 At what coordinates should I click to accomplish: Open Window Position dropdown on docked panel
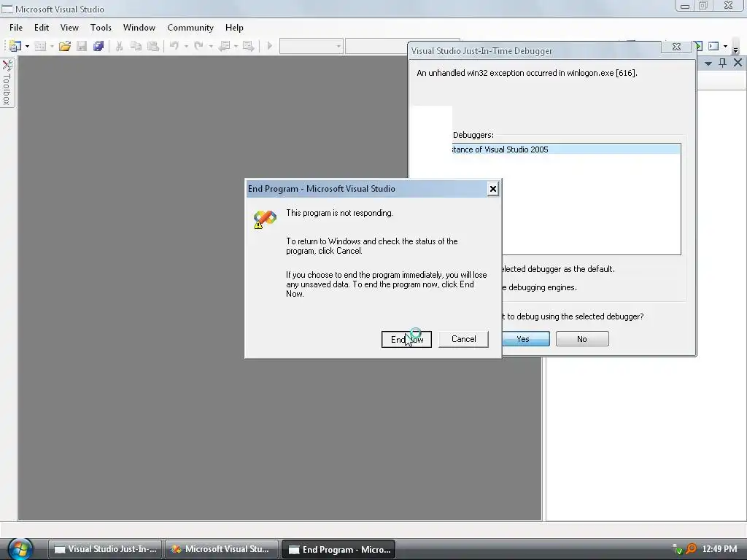point(708,63)
